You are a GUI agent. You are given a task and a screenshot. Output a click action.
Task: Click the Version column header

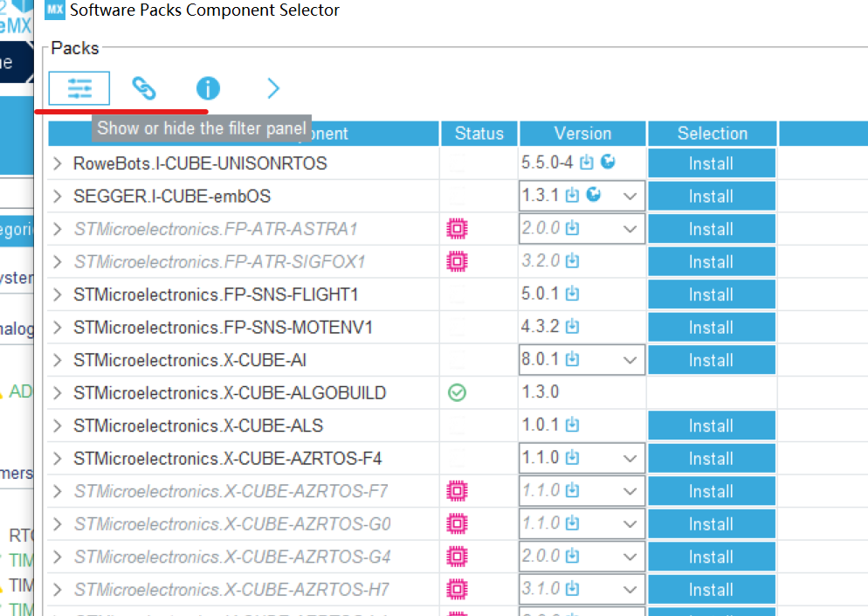click(582, 133)
